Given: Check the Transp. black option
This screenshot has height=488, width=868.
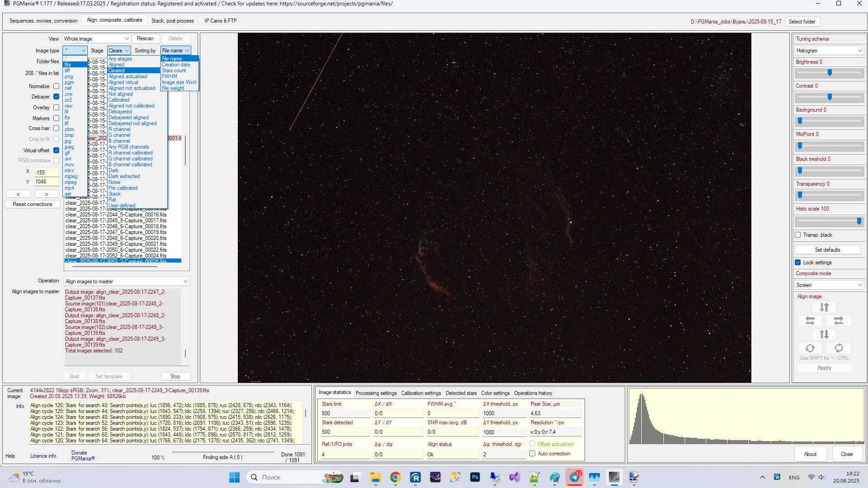Looking at the screenshot, I should [x=798, y=235].
